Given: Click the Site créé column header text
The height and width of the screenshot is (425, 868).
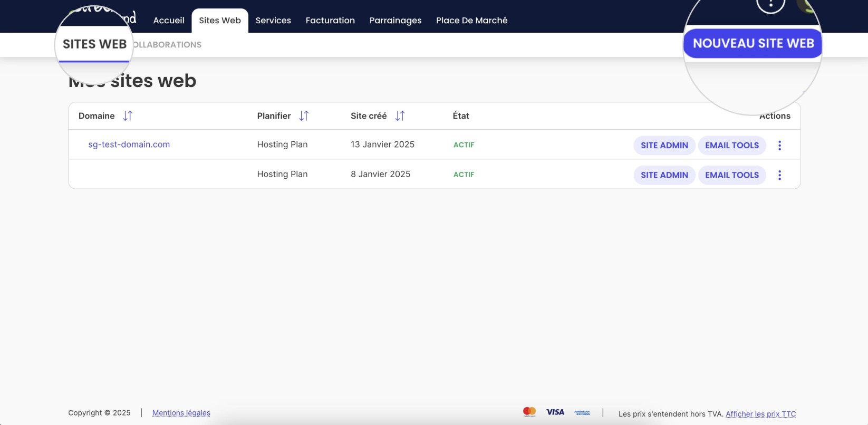Looking at the screenshot, I should (x=369, y=116).
